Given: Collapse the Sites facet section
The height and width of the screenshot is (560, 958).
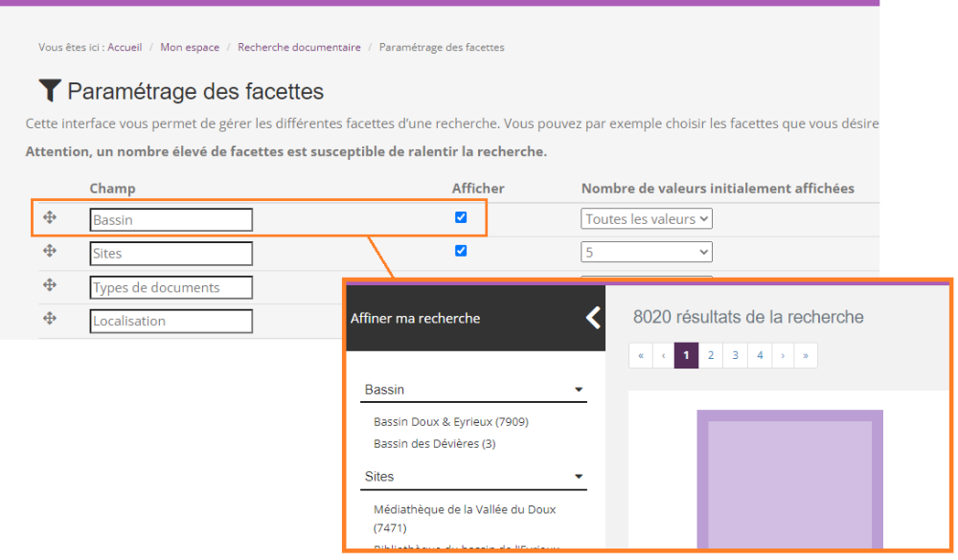Looking at the screenshot, I should (579, 476).
